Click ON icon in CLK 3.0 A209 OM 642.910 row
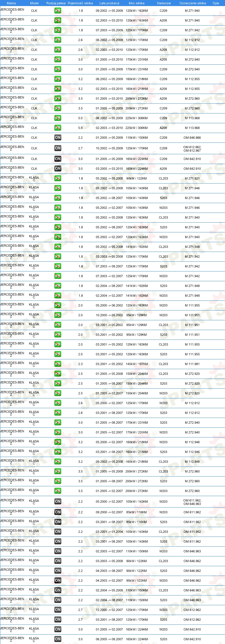The height and width of the screenshot is (644, 225). pyautogui.click(x=58, y=169)
